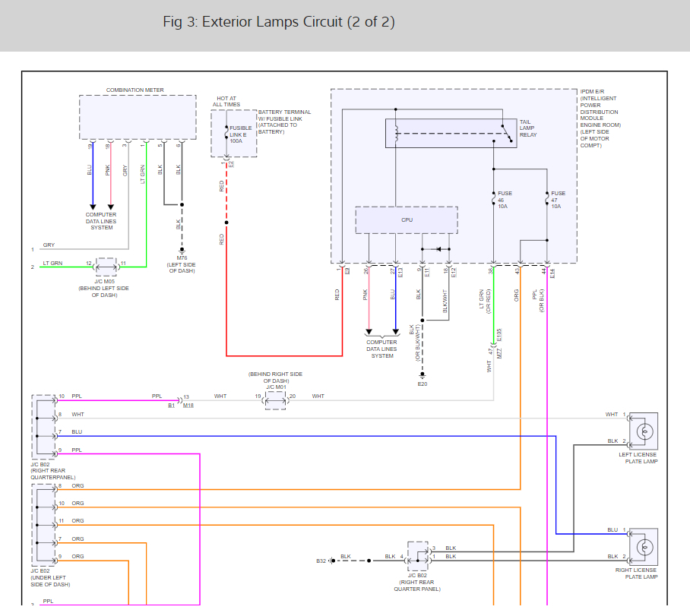Click the J/C B02 connector near B32 ground
The image size is (690, 616).
pyautogui.click(x=418, y=556)
